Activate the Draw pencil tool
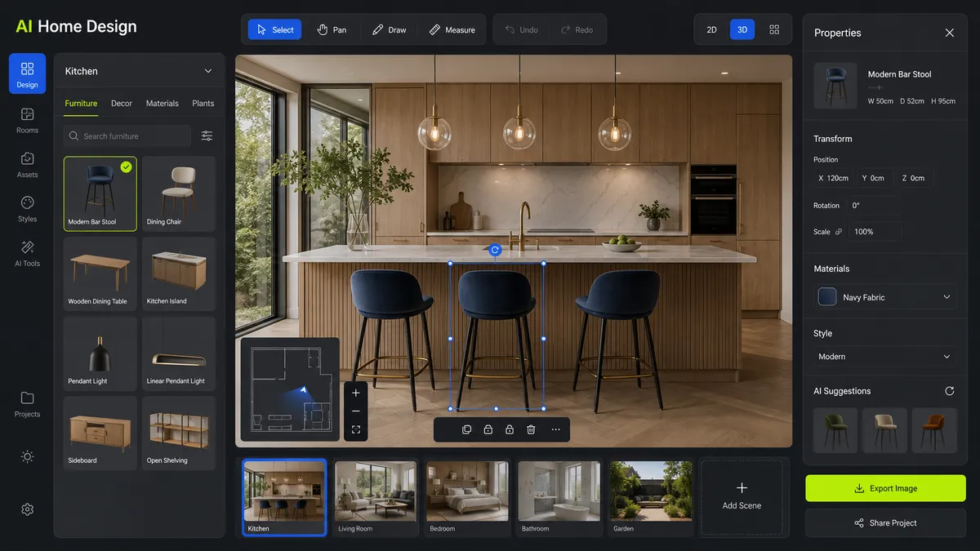 pos(389,29)
